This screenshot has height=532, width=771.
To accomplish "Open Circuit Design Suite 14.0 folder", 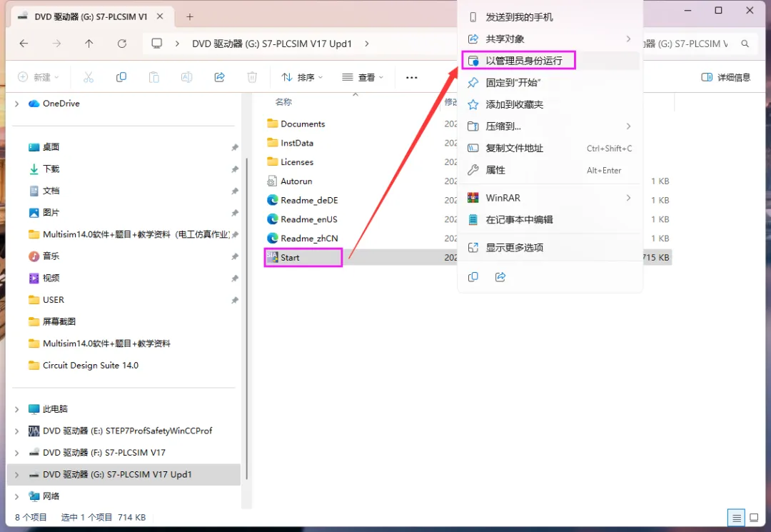I will point(84,366).
